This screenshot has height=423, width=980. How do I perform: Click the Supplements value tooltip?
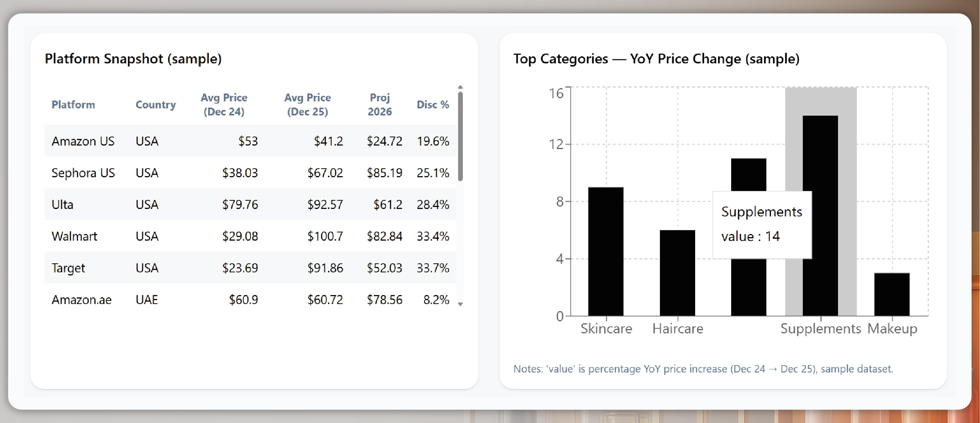tap(762, 224)
